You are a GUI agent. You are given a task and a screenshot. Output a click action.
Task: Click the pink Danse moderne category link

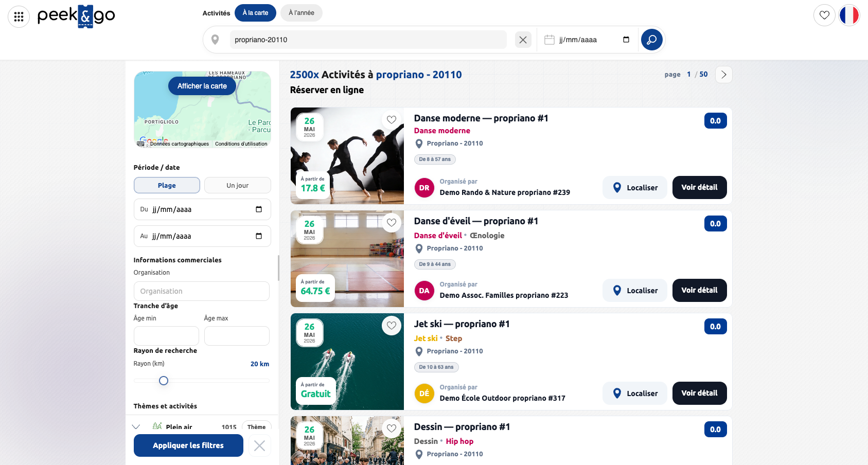(x=442, y=131)
